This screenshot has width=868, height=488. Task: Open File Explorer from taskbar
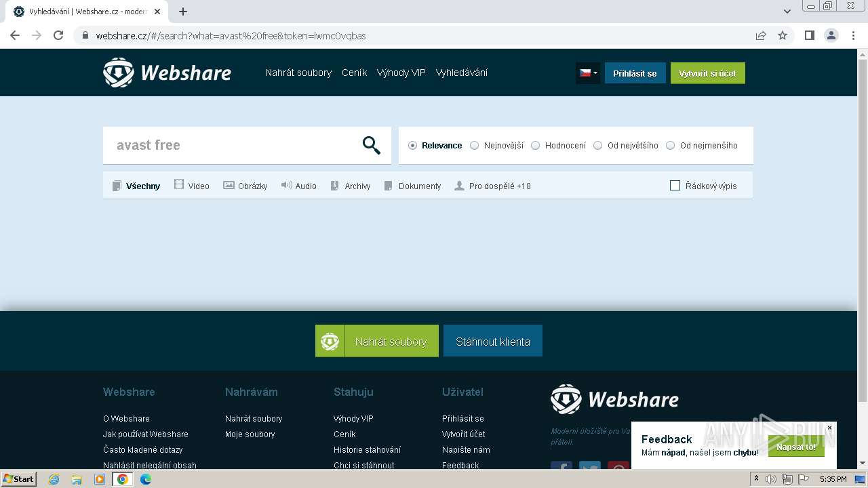(x=77, y=479)
